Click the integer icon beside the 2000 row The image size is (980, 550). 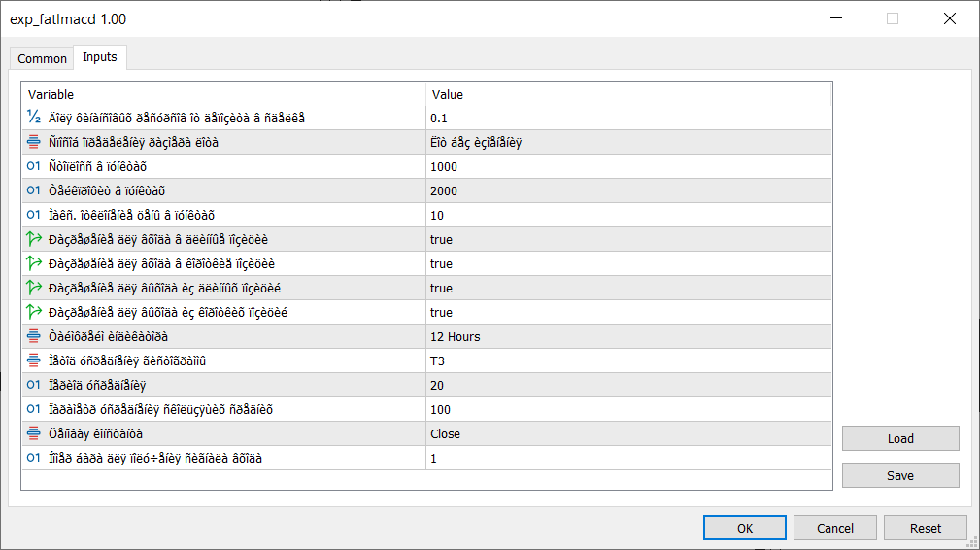34,190
